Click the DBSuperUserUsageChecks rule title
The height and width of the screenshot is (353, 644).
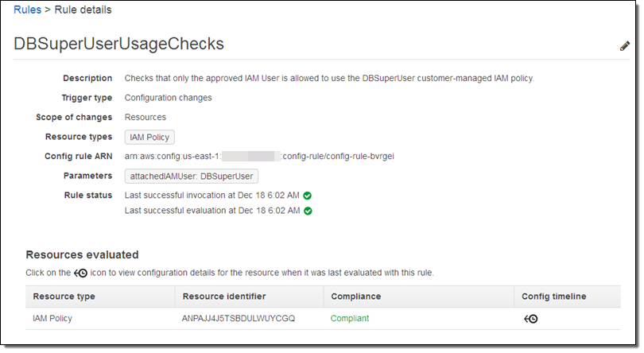click(118, 45)
